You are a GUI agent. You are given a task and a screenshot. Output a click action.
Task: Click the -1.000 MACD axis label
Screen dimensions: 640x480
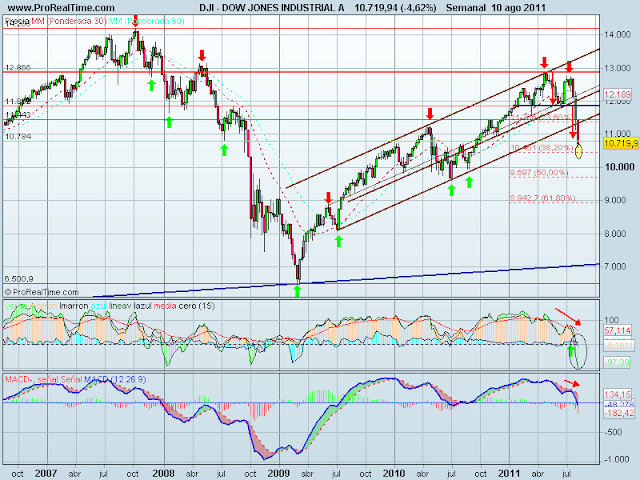pyautogui.click(x=616, y=460)
